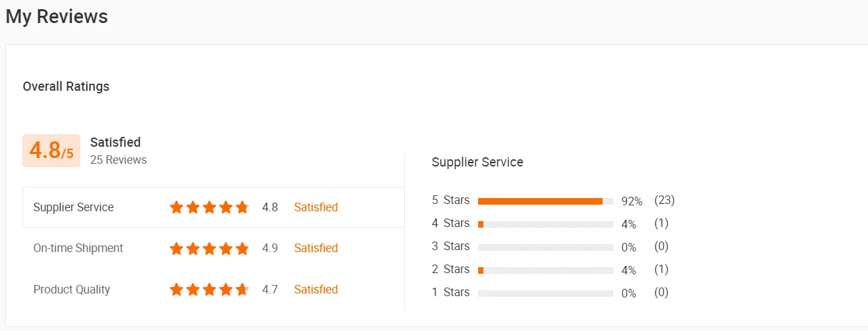Click the 1 Stars progress bar
Viewport: 868px width, 331px height.
tap(545, 293)
